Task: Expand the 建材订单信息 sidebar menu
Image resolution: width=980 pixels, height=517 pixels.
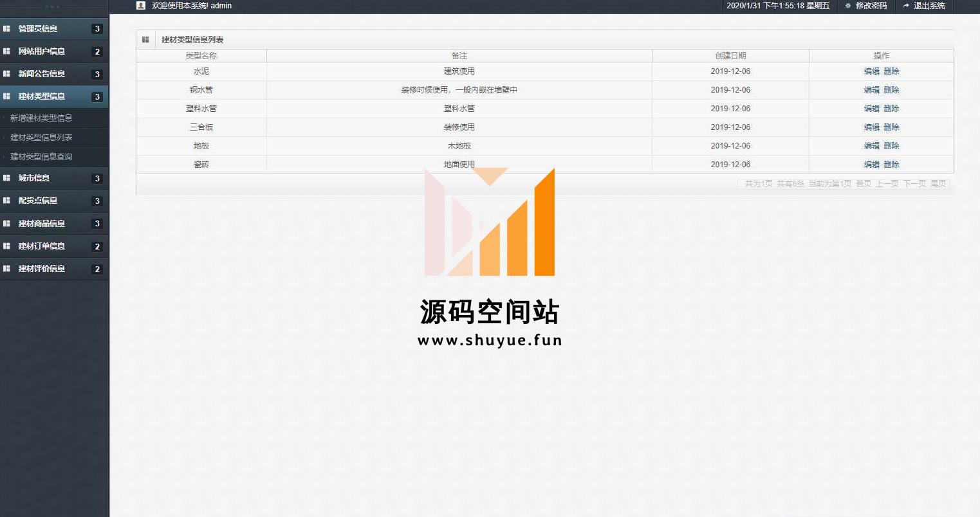Action: point(54,246)
